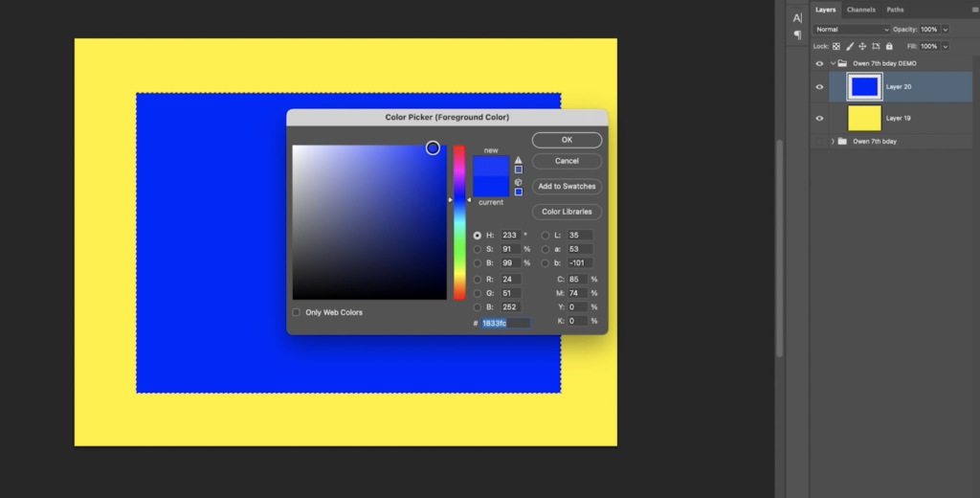Open the Paragraph panel icon
Screen dimensions: 980x498
click(797, 35)
